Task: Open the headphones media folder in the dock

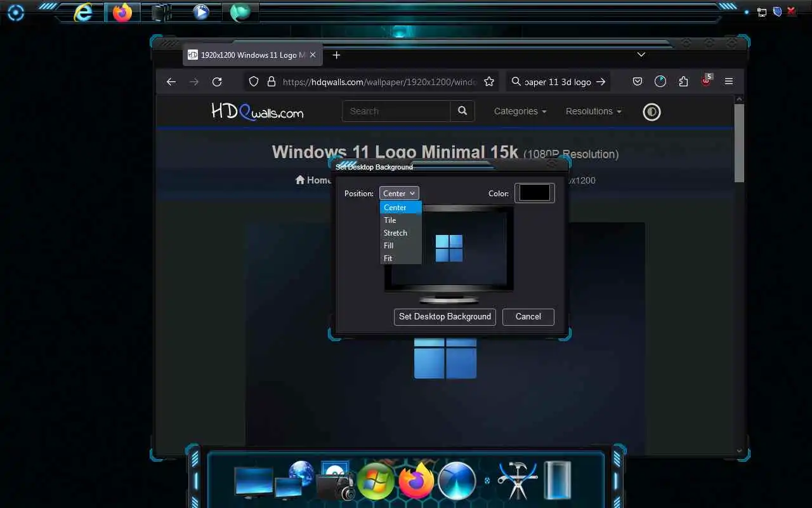Action: (336, 482)
